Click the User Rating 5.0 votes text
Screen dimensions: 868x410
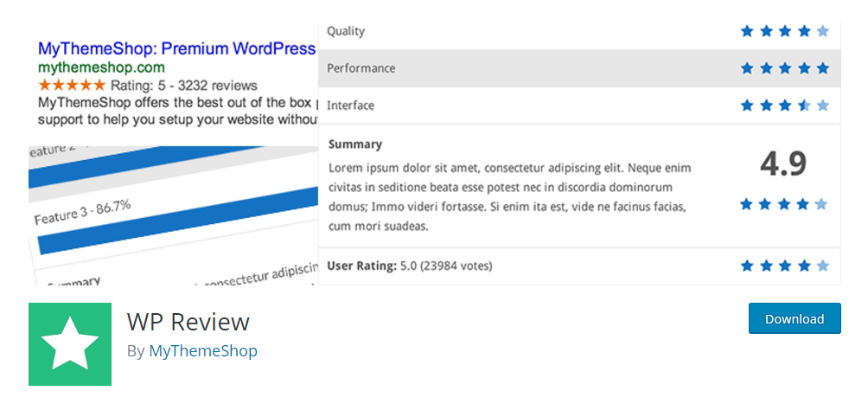point(410,266)
